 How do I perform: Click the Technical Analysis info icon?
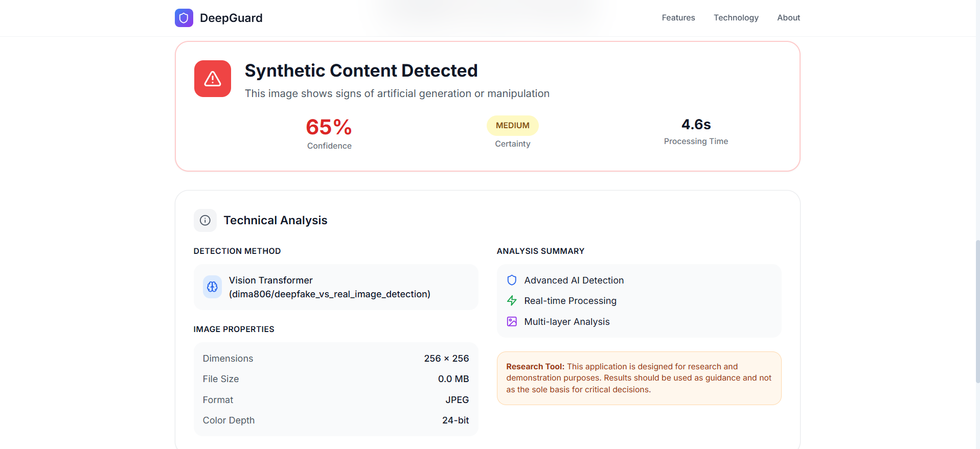tap(205, 220)
